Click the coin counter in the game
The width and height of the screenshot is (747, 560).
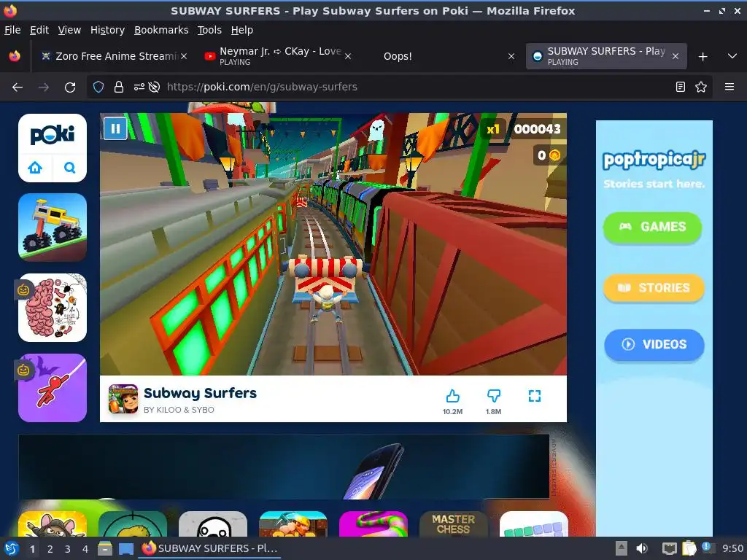[x=549, y=155]
